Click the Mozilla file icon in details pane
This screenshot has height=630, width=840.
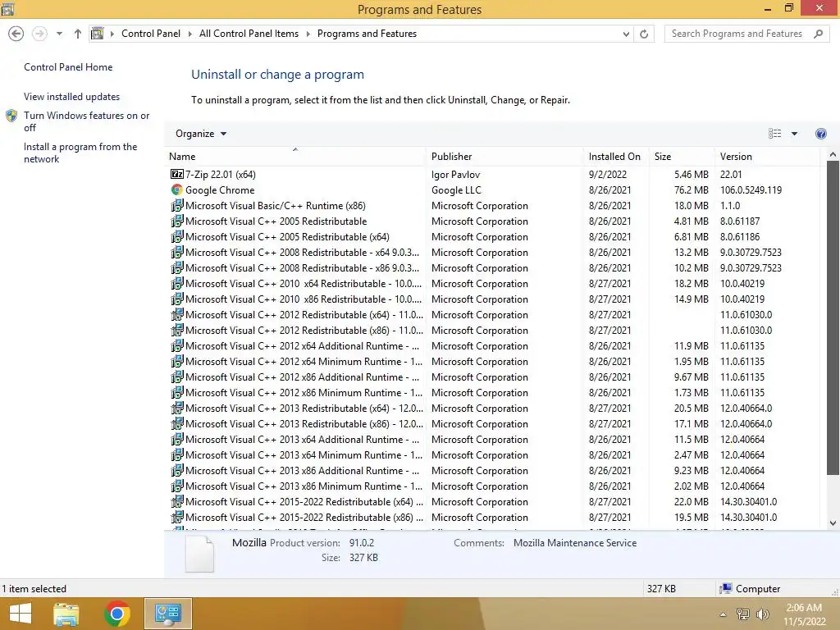tap(199, 554)
